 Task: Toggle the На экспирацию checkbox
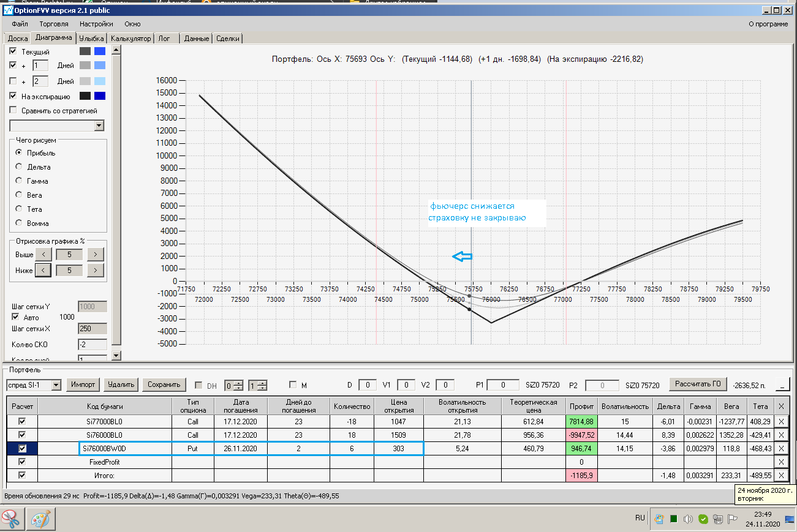point(13,96)
